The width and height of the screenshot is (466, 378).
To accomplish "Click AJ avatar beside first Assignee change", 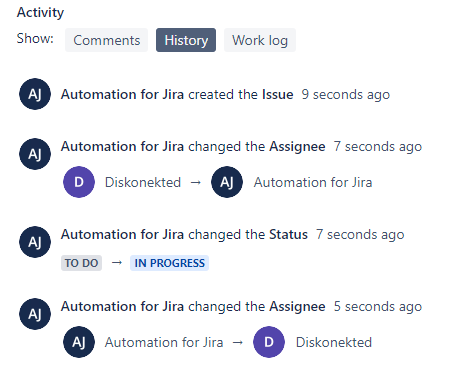I will pos(35,154).
